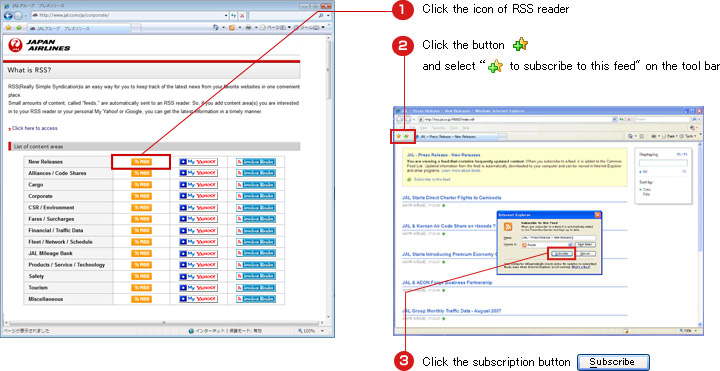Select 'JAL - Press Release - New Releases' tab
Viewport: 720px width, 371px height.
point(456,137)
